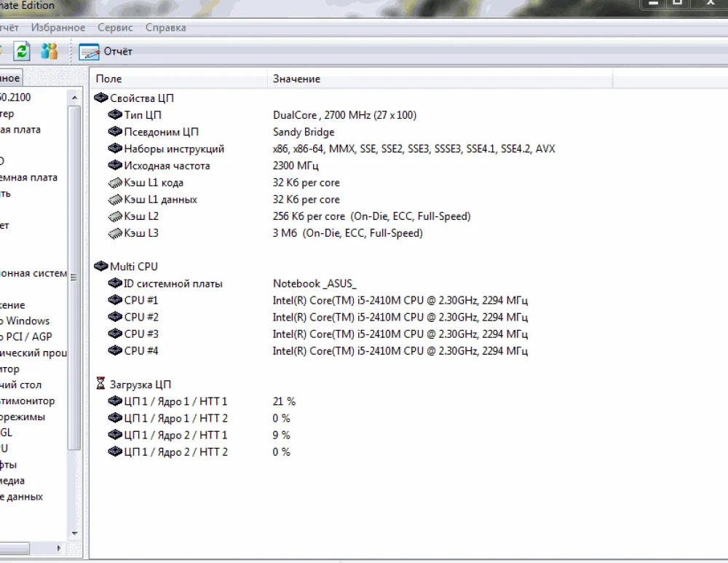Click the green refresh icon in toolbar
This screenshot has height=563, width=728.
[x=21, y=51]
